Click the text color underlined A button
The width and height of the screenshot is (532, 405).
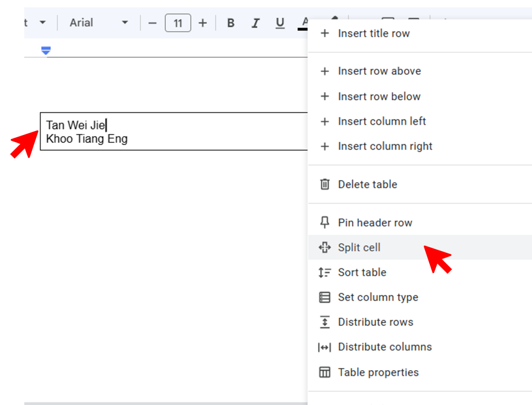tap(304, 23)
